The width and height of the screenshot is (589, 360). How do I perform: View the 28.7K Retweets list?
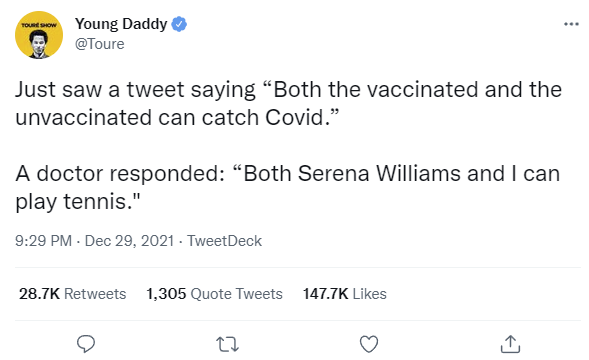[x=72, y=294]
